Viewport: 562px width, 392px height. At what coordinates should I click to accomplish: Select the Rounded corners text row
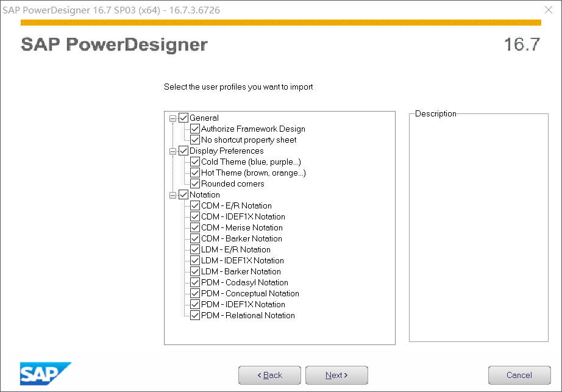coord(233,184)
